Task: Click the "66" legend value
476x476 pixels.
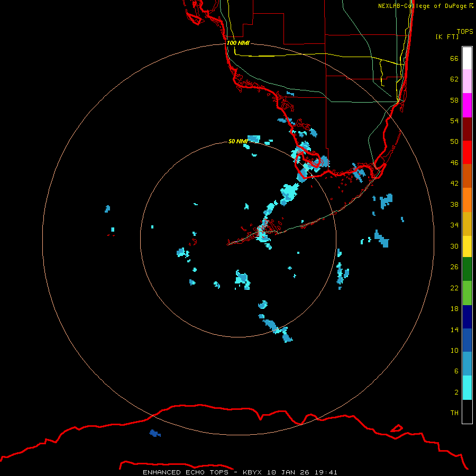Action: click(x=454, y=58)
